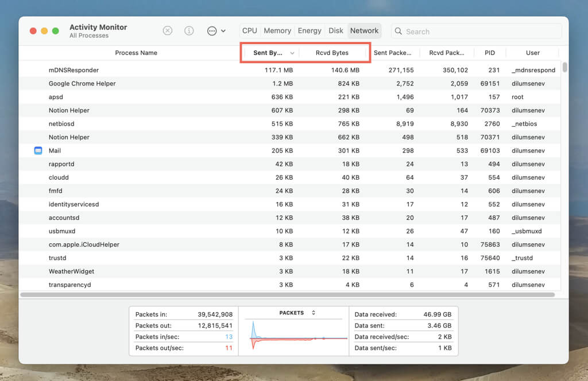
Task: Click PID 69151 cell
Action: [x=490, y=84]
